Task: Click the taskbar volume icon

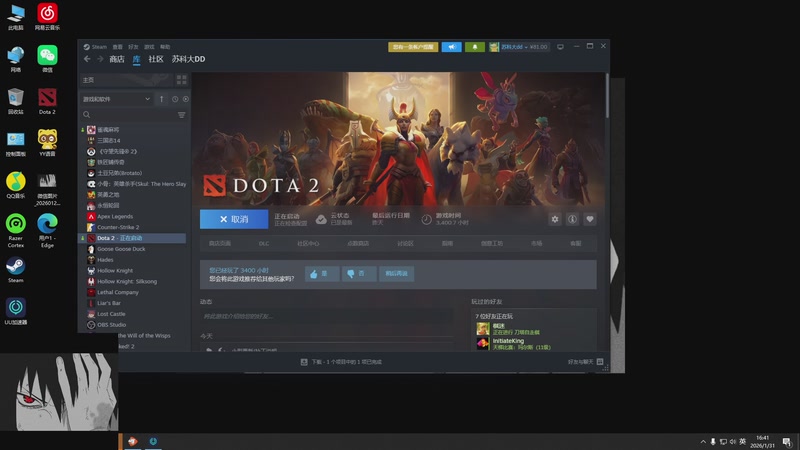Action: (x=733, y=441)
